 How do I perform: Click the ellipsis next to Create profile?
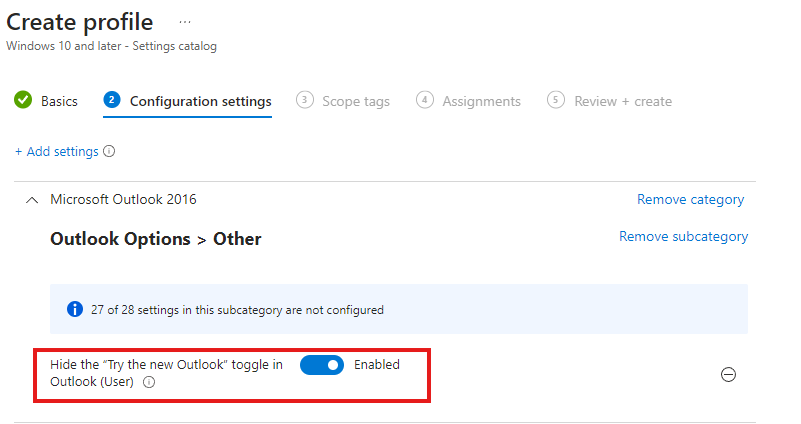pos(185,22)
